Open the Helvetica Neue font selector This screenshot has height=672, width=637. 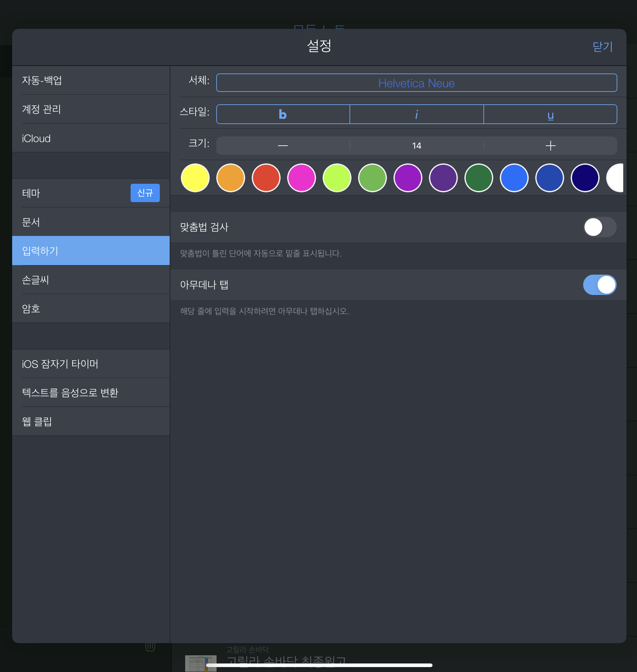(416, 83)
